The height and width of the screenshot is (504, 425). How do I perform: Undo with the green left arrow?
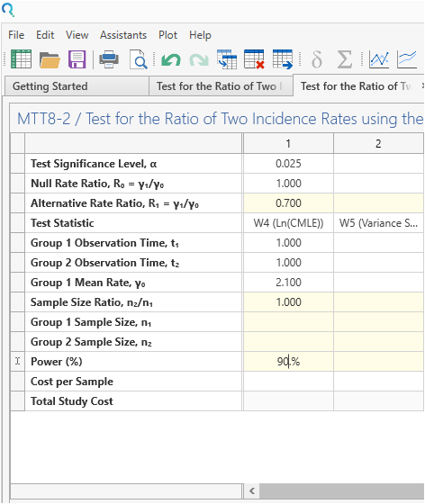(171, 60)
